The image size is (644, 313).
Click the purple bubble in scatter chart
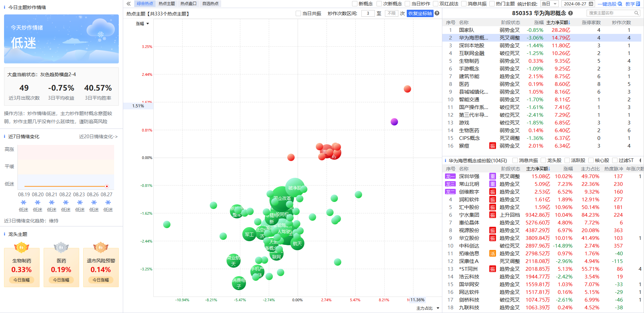(394, 122)
